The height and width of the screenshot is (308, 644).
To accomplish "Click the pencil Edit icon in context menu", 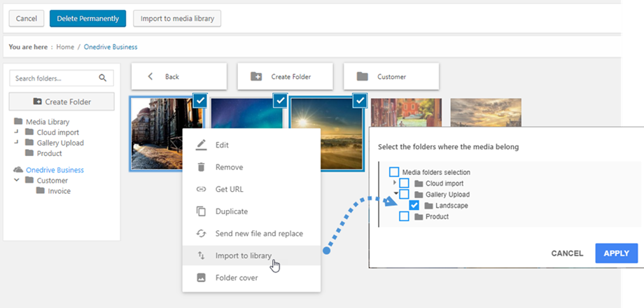I will [x=202, y=145].
